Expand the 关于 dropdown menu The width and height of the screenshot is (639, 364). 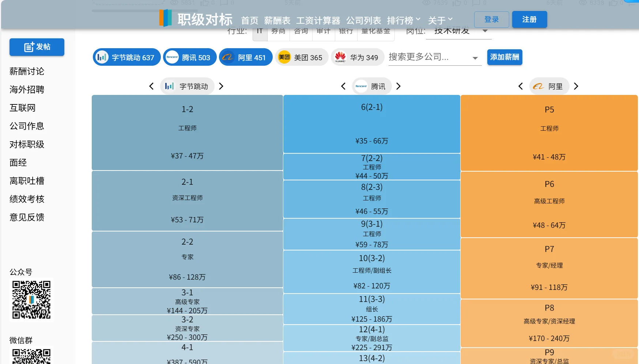[440, 20]
